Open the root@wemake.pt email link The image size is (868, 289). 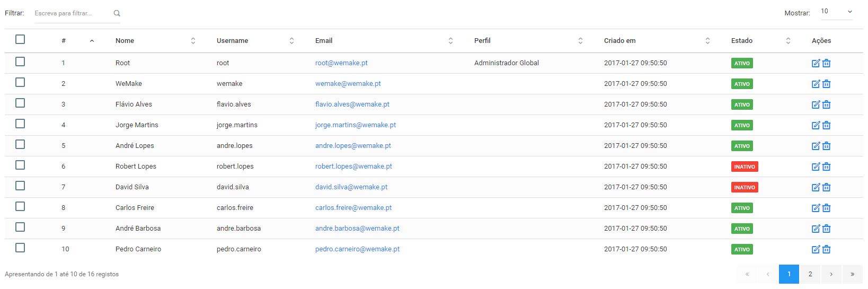click(341, 63)
